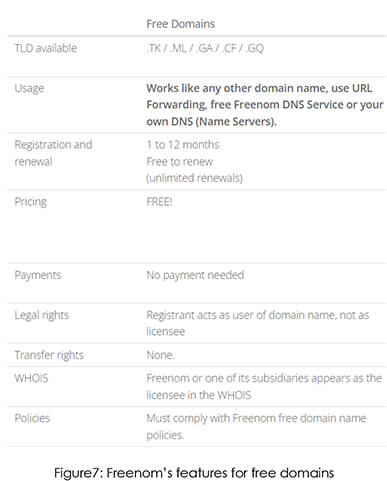387x481 pixels.
Task: Click the 'FREE!' pricing value
Action: 159,202
